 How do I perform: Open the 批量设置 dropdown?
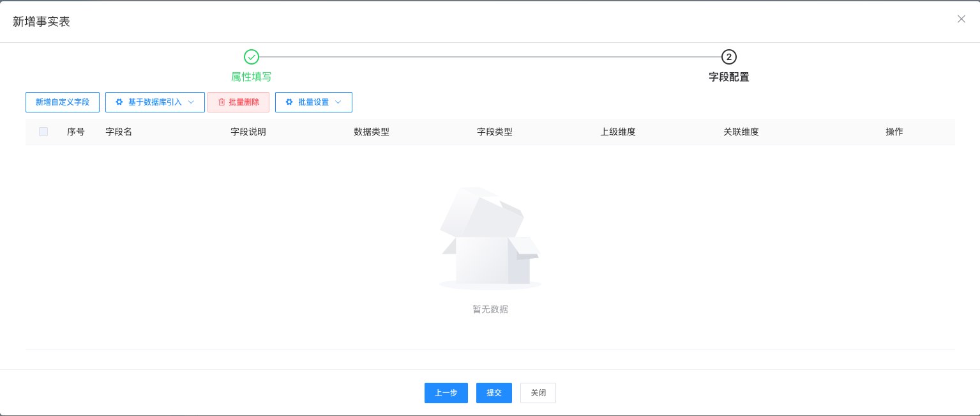click(x=313, y=102)
